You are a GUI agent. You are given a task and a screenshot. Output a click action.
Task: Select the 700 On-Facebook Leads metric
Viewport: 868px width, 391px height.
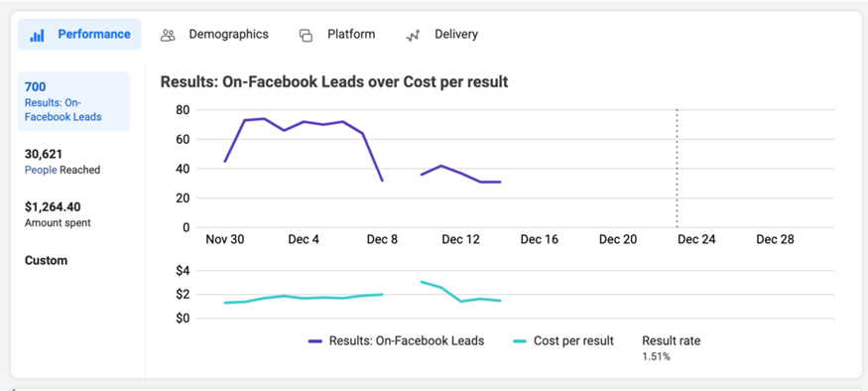click(73, 101)
